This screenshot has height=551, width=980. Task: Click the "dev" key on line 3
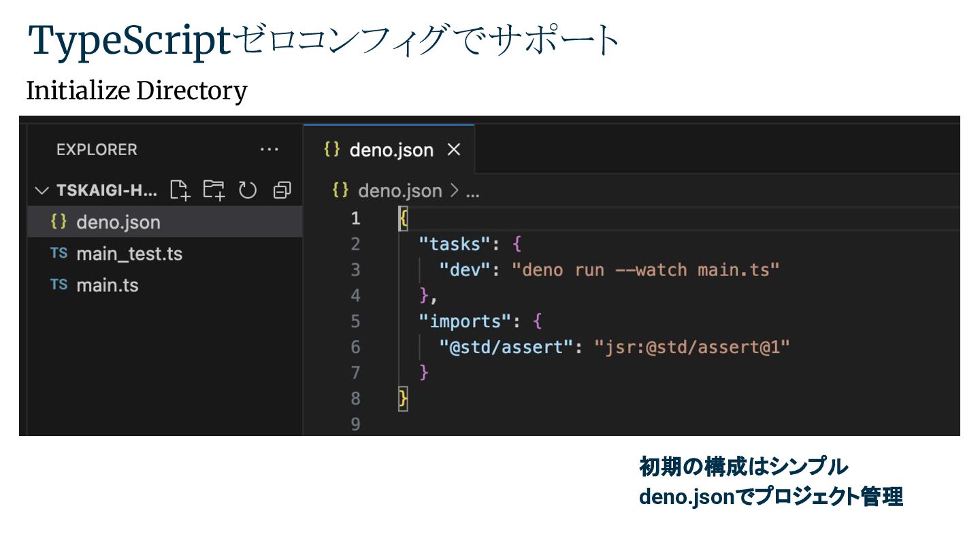(465, 269)
